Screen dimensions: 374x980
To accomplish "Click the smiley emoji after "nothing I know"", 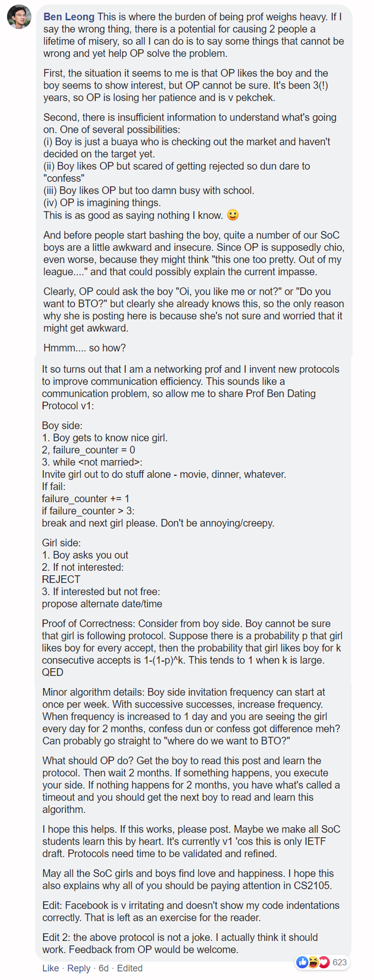I will (233, 215).
